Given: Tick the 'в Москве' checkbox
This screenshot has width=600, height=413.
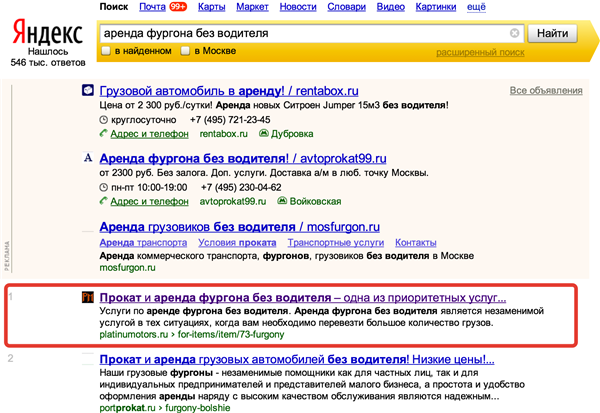Looking at the screenshot, I should coord(185,51).
